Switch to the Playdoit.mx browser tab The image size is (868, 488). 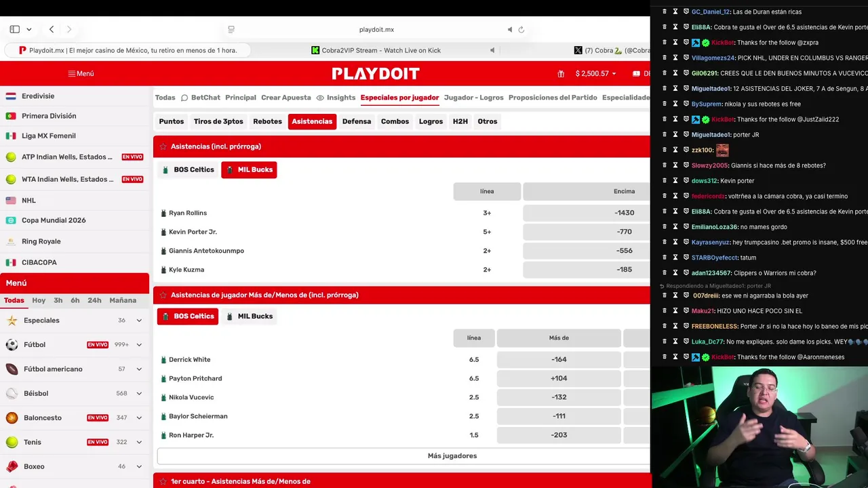tap(127, 50)
